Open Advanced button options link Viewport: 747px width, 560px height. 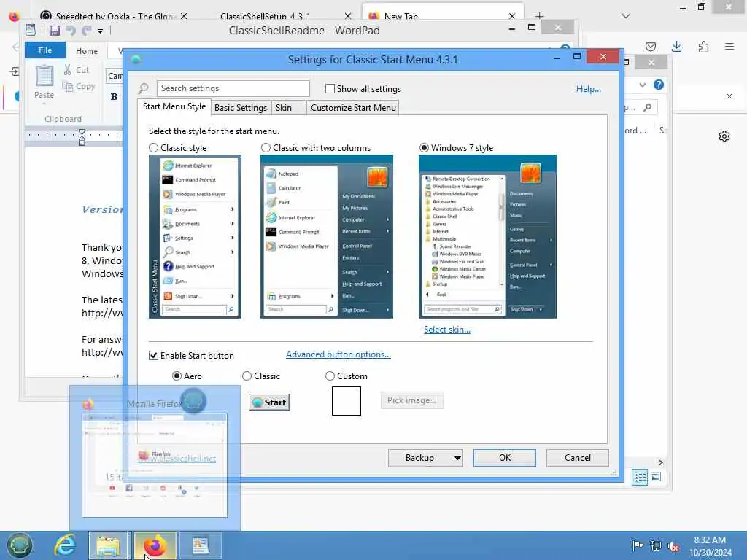pyautogui.click(x=338, y=354)
